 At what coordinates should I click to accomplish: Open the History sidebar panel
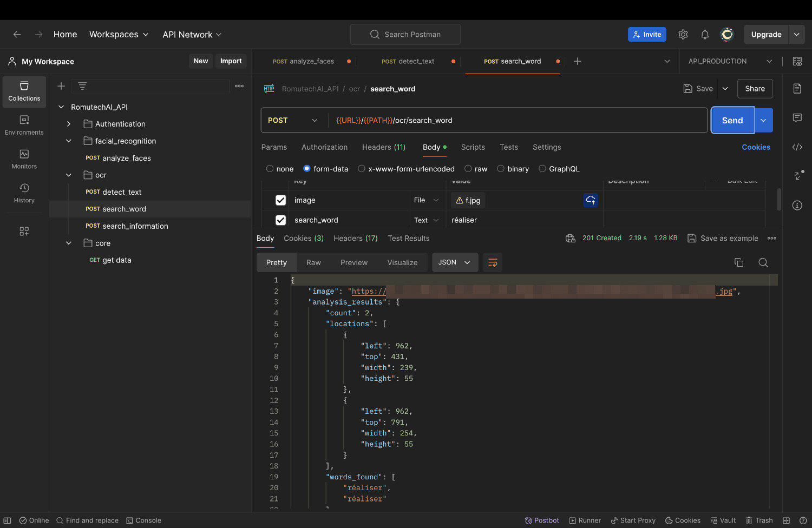click(24, 193)
